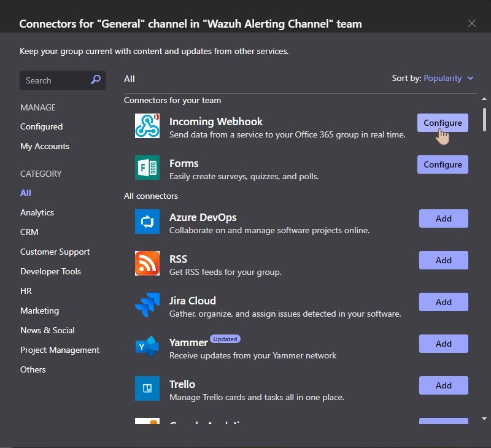Screen dimensions: 491x448
Task: Click the Forms connector title
Action: (184, 163)
